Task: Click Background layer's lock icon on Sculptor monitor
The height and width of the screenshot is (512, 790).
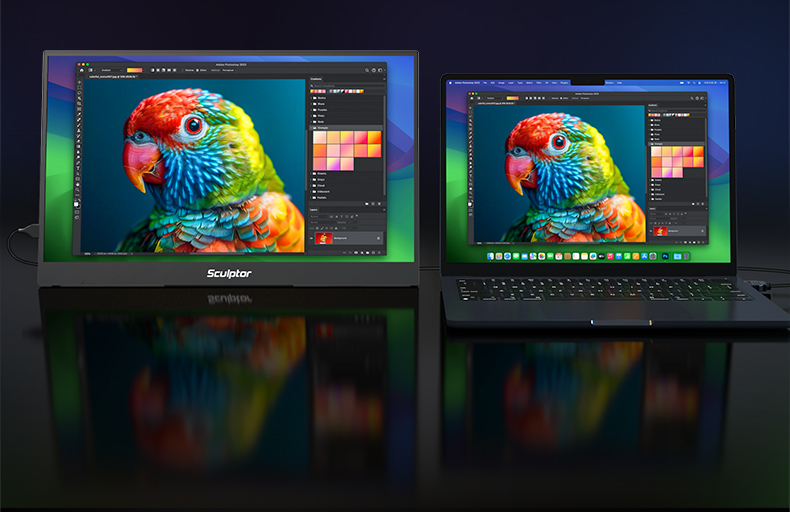Action: pos(378,238)
